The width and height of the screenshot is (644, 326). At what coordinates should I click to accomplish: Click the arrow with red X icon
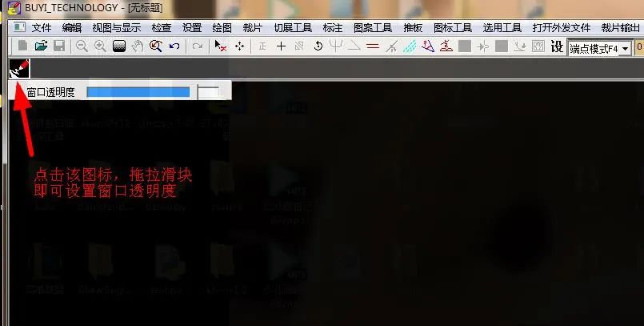(x=221, y=46)
